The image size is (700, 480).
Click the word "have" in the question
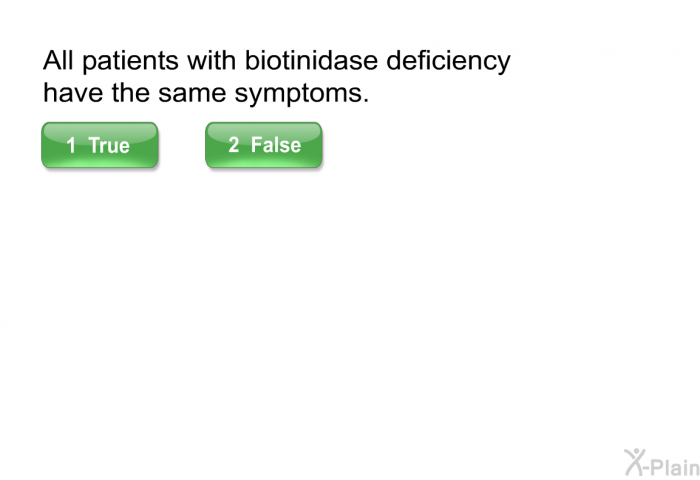pos(68,97)
